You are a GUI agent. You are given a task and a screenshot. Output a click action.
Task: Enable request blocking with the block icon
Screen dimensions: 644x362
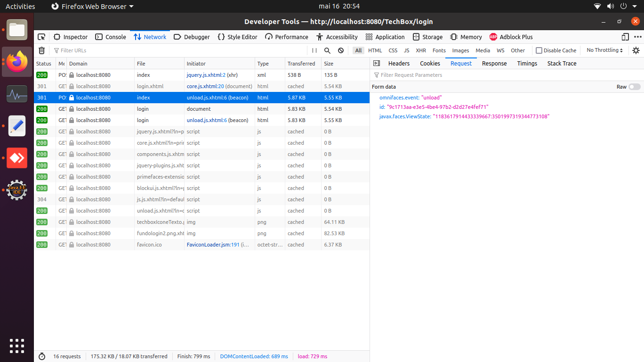pos(340,50)
